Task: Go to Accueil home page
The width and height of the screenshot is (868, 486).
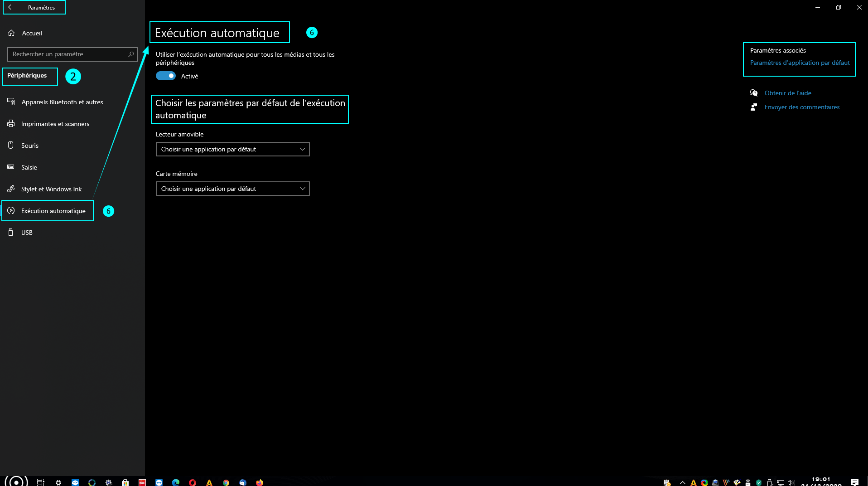Action: pyautogui.click(x=32, y=33)
